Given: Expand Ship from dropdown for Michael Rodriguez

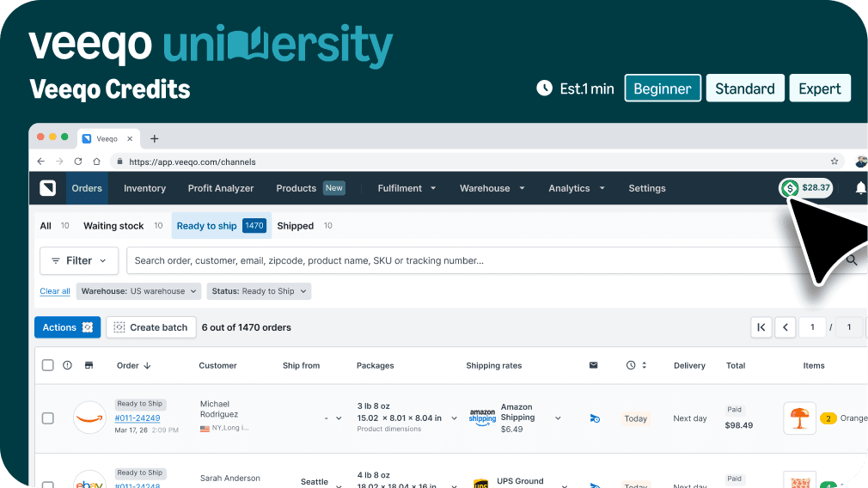Looking at the screenshot, I should (x=339, y=418).
